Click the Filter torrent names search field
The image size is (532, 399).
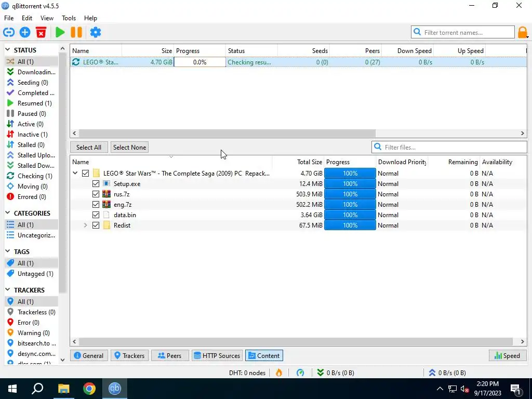coord(463,33)
